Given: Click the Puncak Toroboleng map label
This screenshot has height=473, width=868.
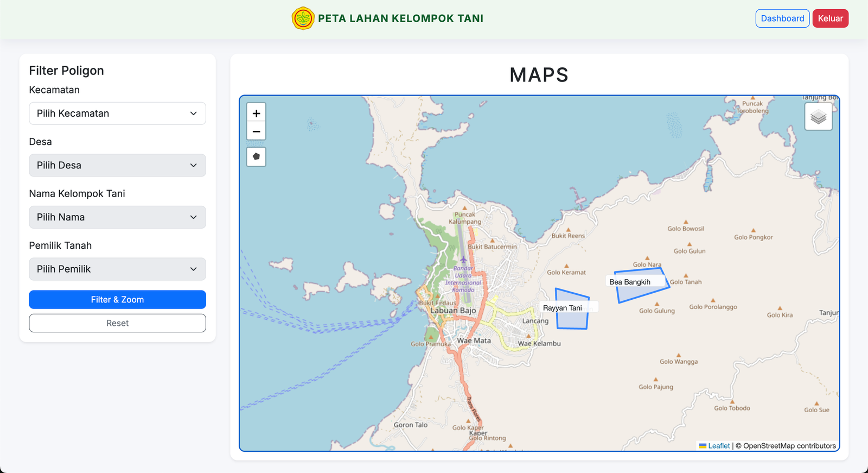Looking at the screenshot, I should 752,107.
